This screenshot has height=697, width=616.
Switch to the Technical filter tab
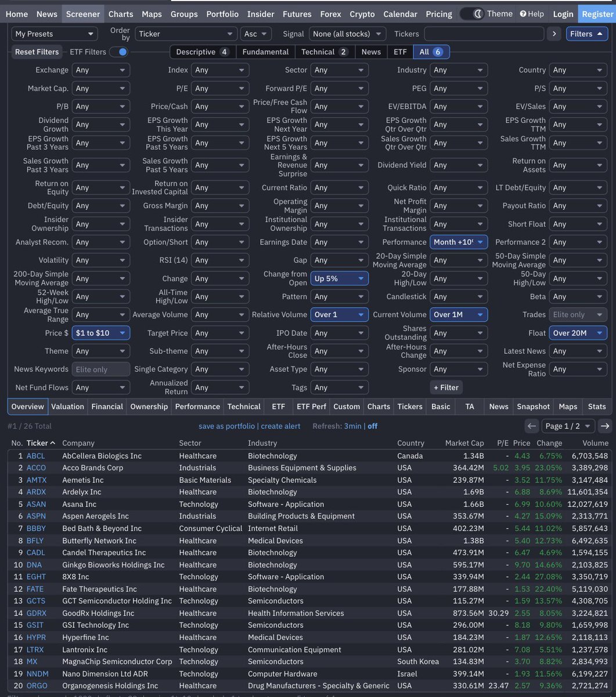(325, 52)
